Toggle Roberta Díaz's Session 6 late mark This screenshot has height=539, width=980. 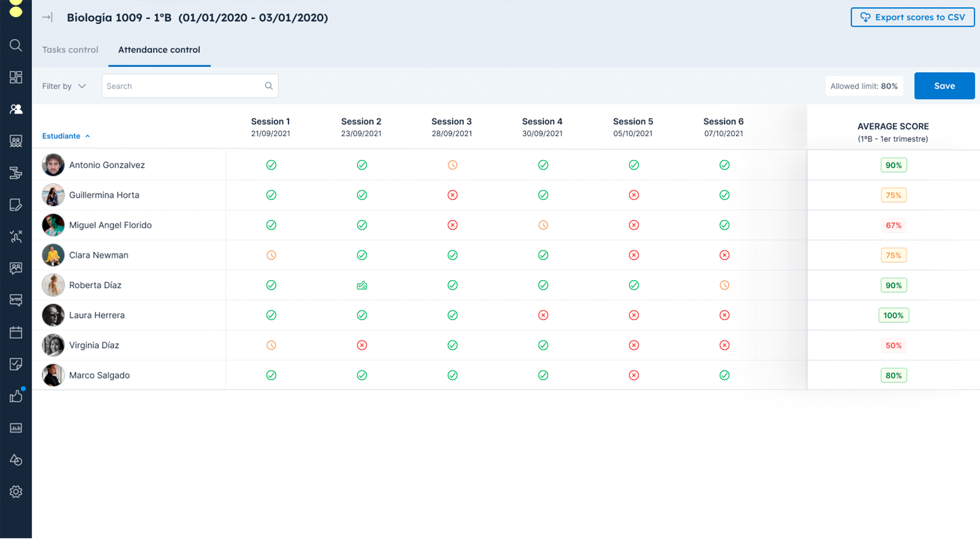pyautogui.click(x=724, y=285)
